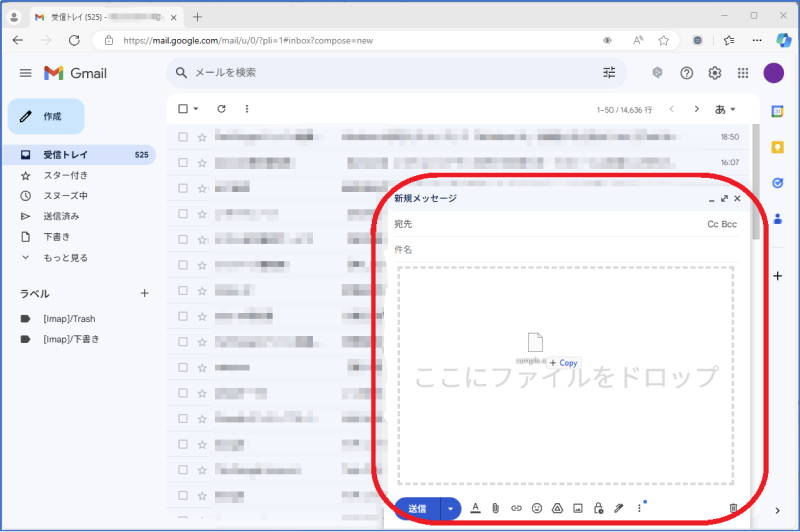The image size is (800, 532).
Task: Click the Gmail logo
Action: [76, 73]
